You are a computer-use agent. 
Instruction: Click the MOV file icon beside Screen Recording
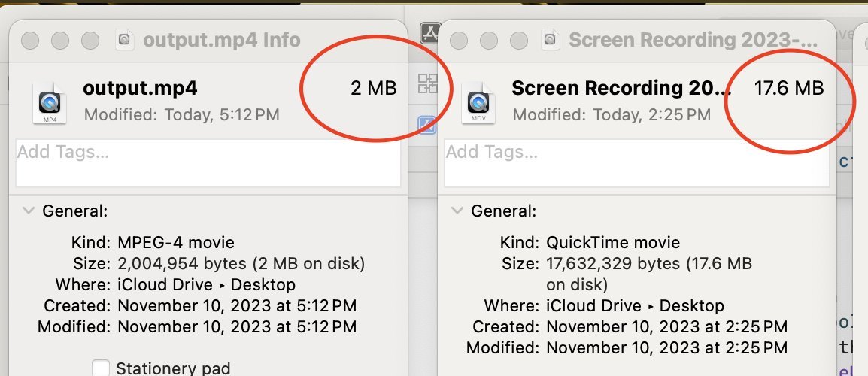coord(478,102)
